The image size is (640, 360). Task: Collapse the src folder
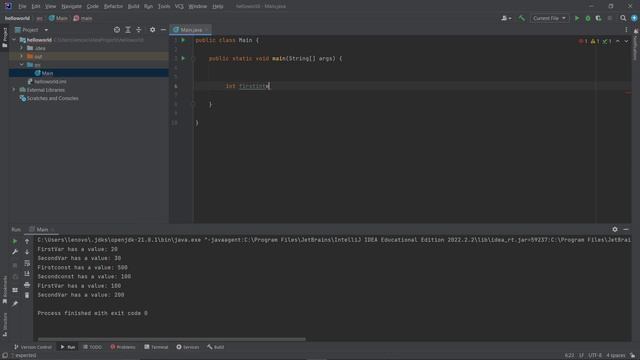point(22,65)
